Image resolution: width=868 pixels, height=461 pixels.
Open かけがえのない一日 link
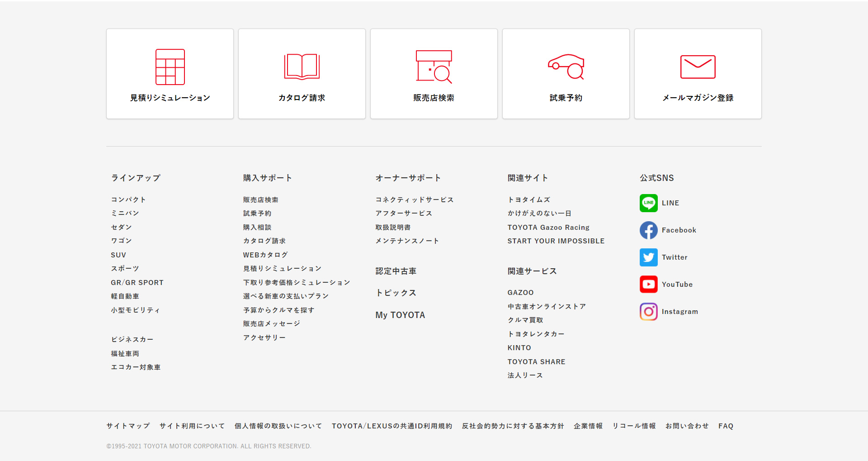tap(539, 213)
